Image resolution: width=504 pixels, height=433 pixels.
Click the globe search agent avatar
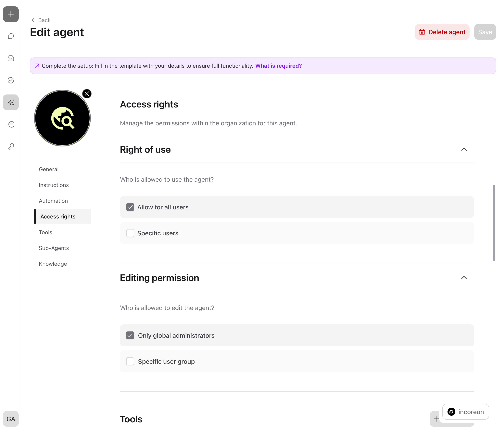pos(63,118)
